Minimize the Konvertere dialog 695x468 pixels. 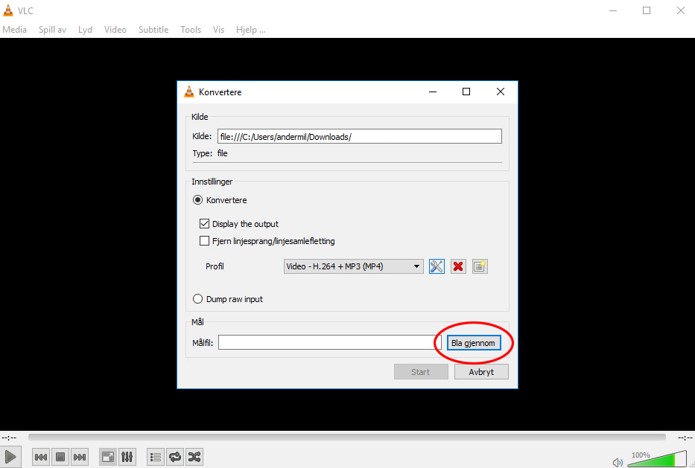coord(433,92)
